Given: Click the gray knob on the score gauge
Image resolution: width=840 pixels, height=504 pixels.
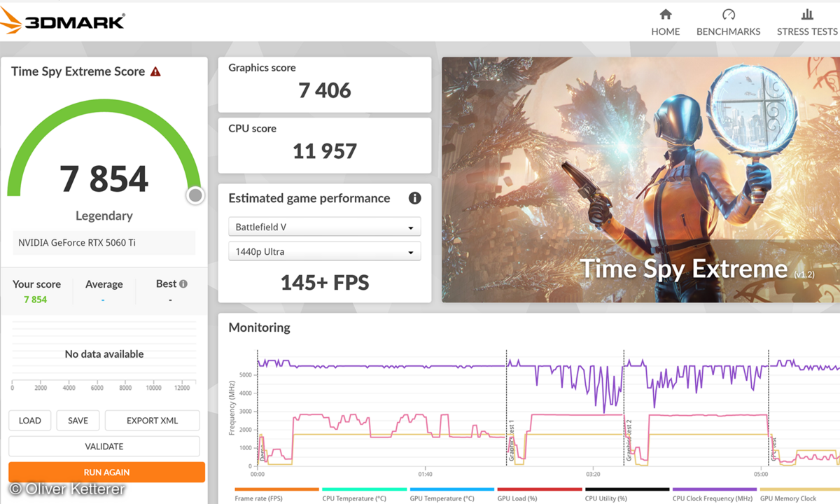Looking at the screenshot, I should tap(195, 195).
